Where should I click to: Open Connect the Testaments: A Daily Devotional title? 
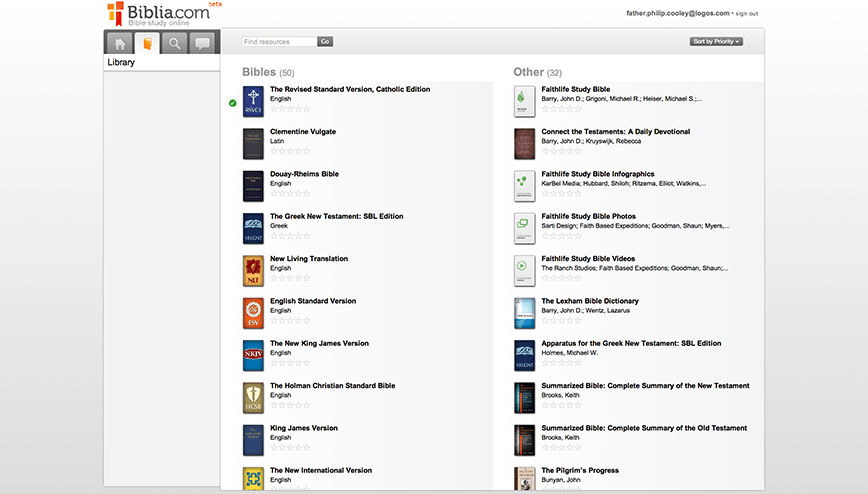click(616, 132)
